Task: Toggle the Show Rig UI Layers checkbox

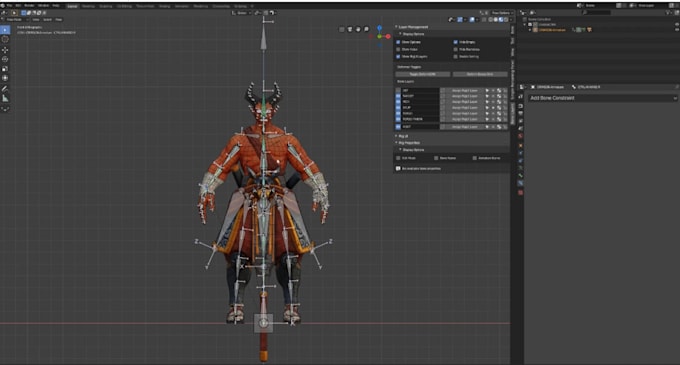Action: pyautogui.click(x=398, y=57)
